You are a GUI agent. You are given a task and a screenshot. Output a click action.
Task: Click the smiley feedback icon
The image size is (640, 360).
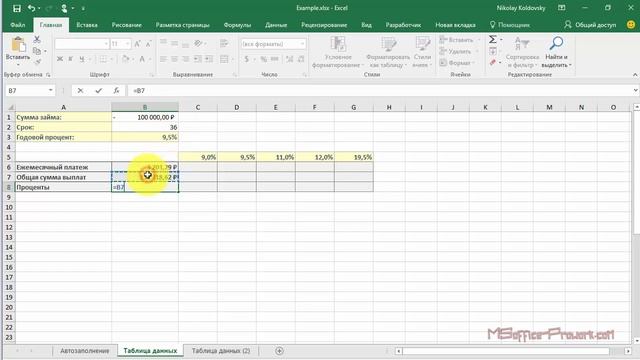click(x=631, y=24)
